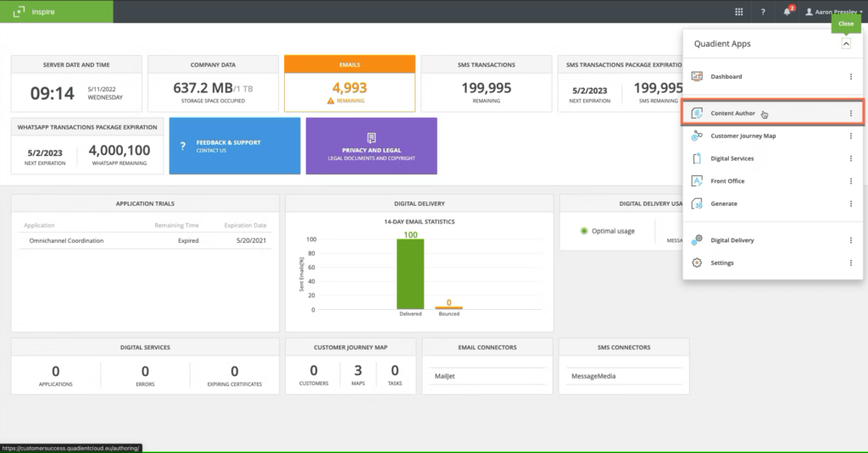
Task: Click the 09:14 server time
Action: click(x=52, y=93)
